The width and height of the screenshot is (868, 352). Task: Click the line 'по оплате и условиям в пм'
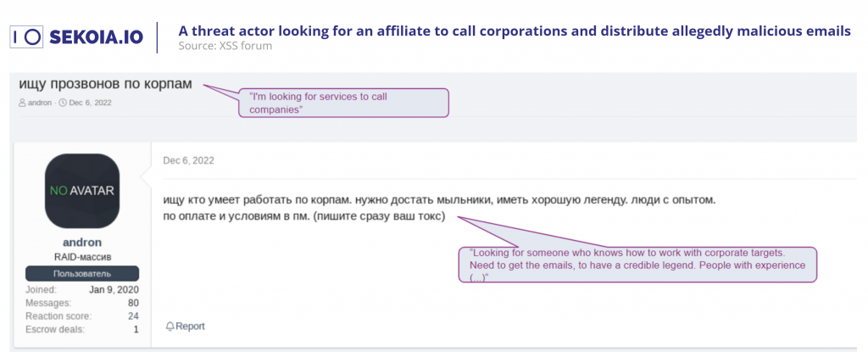[304, 216]
